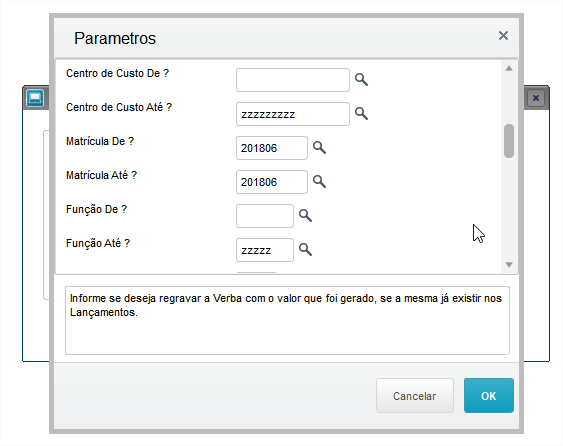
Task: Click the 'Matrícula Até ?' label
Action: (x=101, y=175)
